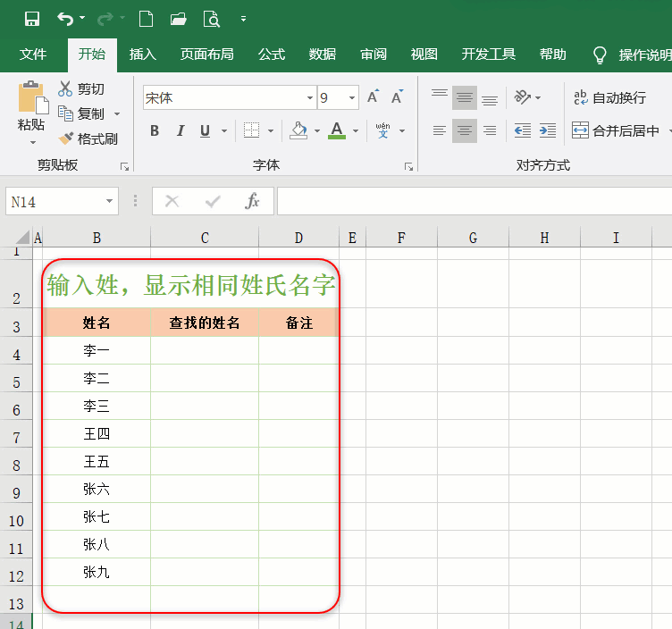
Task: Select column C header
Action: click(205, 238)
